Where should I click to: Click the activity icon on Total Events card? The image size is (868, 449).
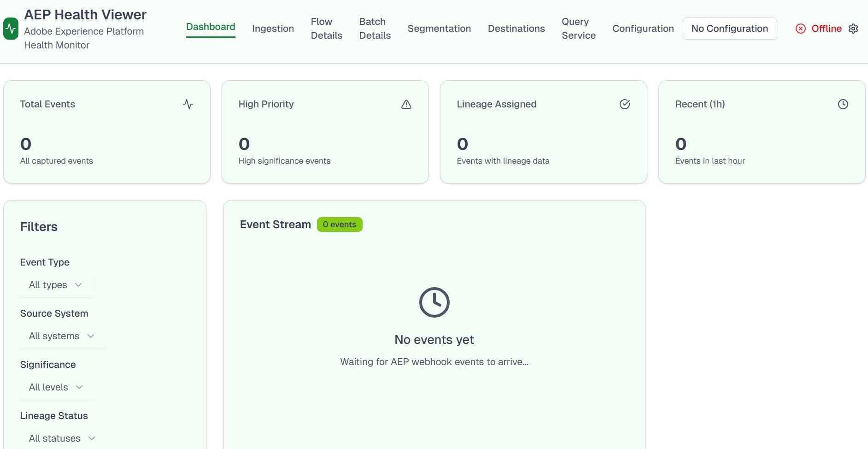click(x=188, y=104)
